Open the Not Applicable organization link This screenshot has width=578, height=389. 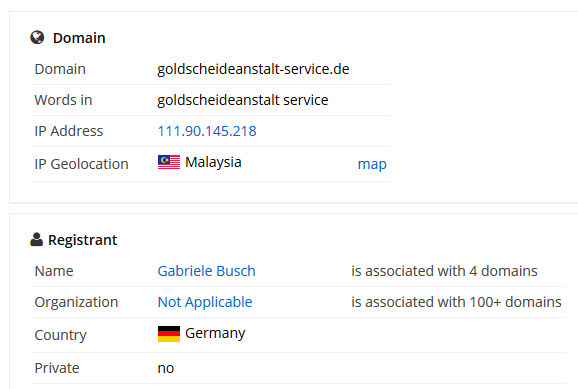point(205,302)
